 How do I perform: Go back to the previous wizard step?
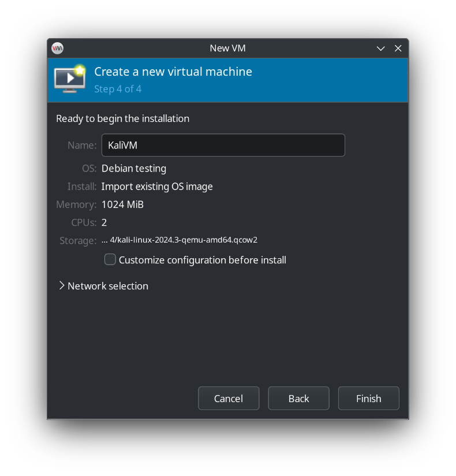pyautogui.click(x=298, y=398)
